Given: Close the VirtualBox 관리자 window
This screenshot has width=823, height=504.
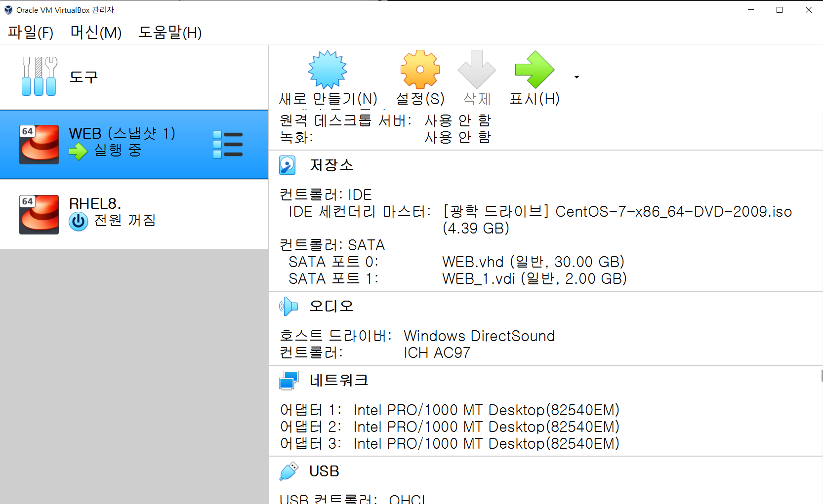Looking at the screenshot, I should coord(809,10).
